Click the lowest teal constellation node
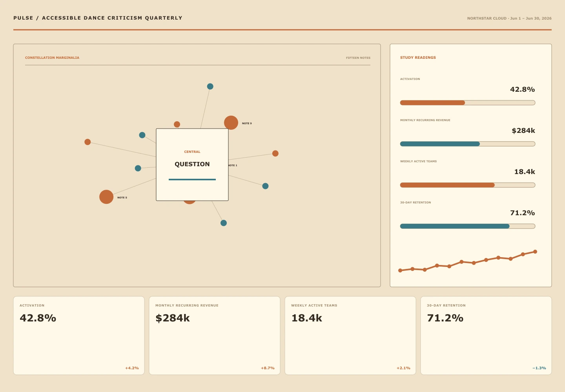565x392 pixels. pos(224,223)
